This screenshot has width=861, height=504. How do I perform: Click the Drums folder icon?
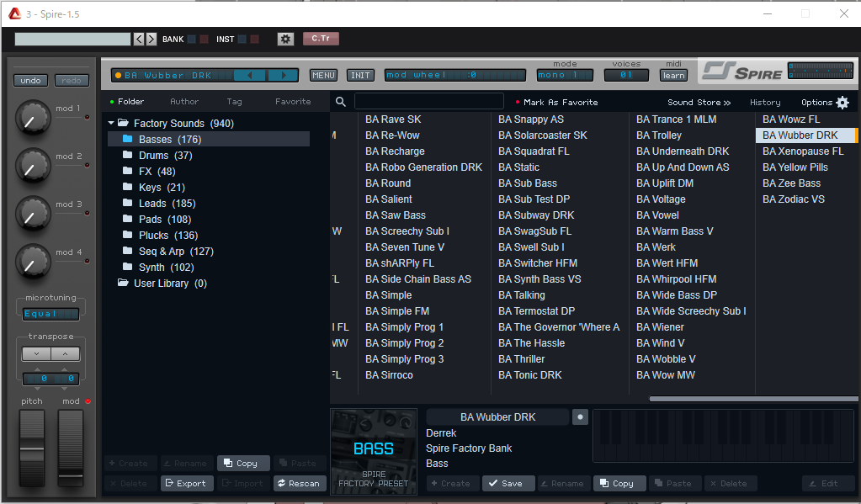pos(127,155)
